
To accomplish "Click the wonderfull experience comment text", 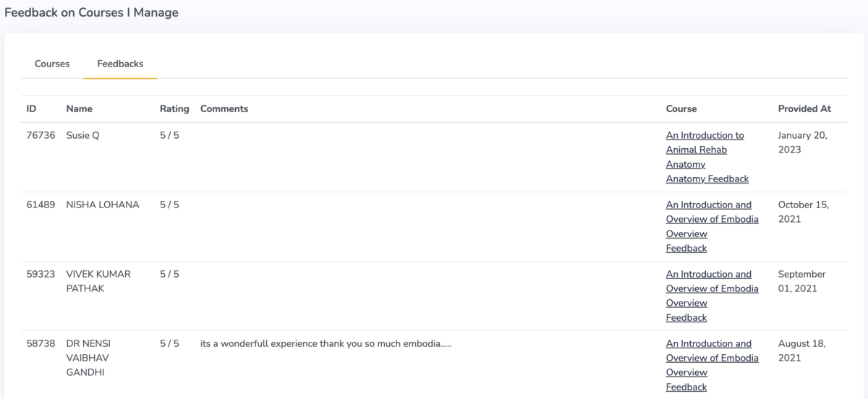I will click(x=325, y=343).
